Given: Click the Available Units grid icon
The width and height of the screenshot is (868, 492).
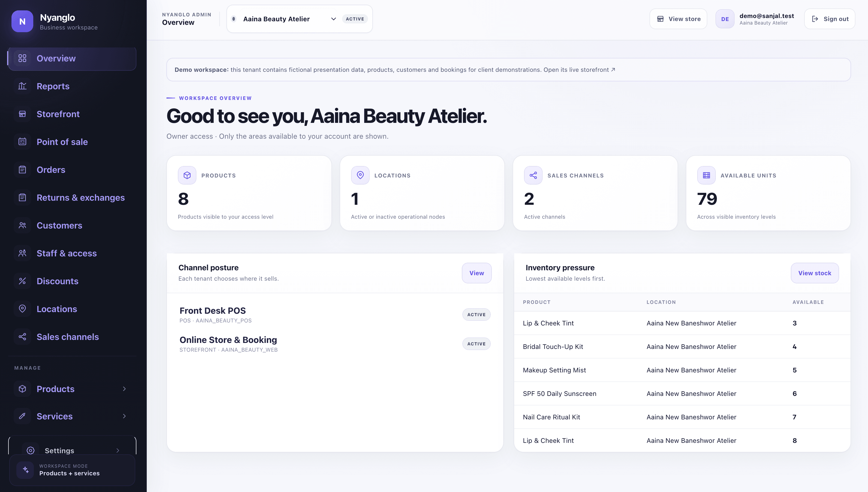Looking at the screenshot, I should [706, 175].
